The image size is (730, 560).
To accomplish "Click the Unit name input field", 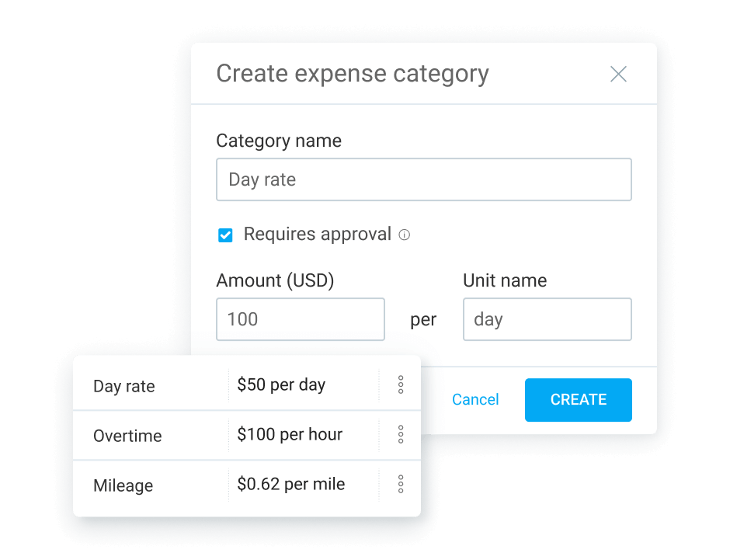I will click(x=547, y=319).
